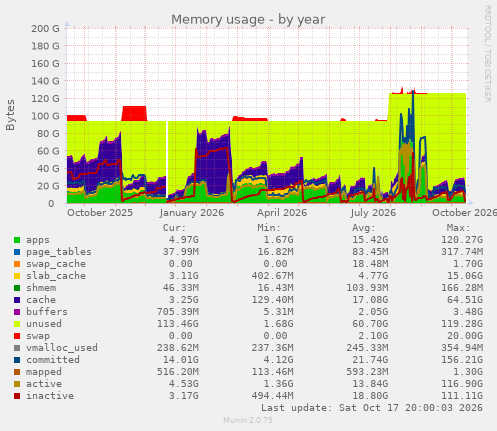Image resolution: width=497 pixels, height=431 pixels.
Task: Click the swap max value 20.00G
Action: tap(465, 336)
